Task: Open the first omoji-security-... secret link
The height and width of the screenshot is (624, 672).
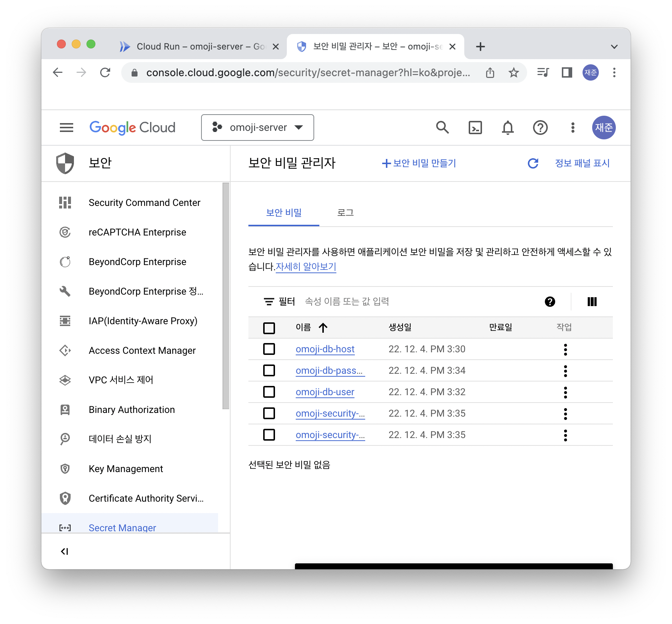Action: tap(330, 414)
